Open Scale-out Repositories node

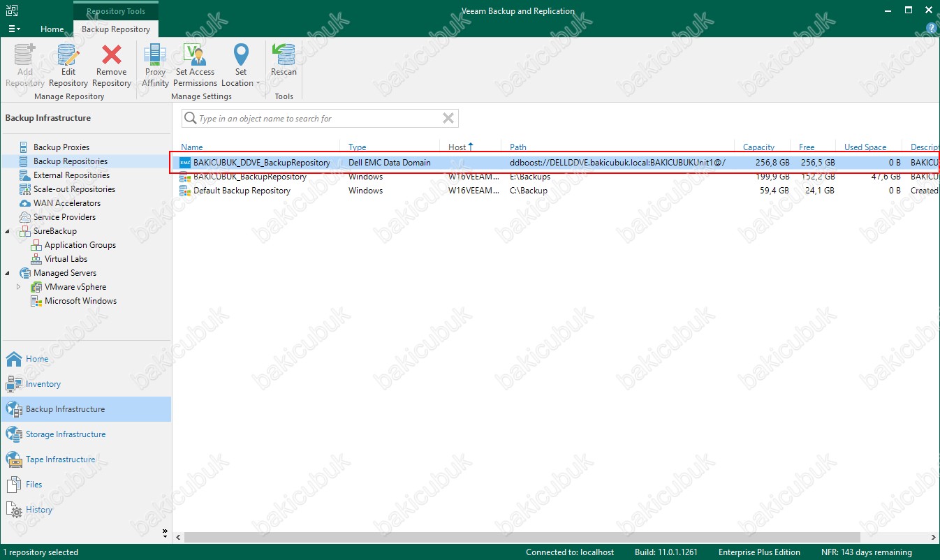(x=74, y=189)
